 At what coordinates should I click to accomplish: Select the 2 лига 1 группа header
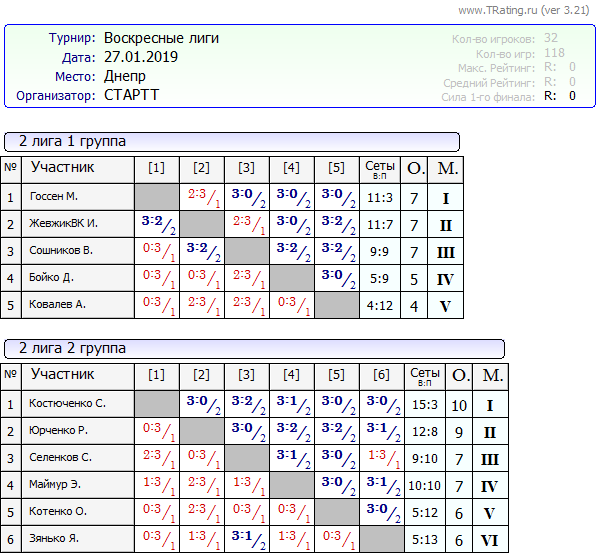pyautogui.click(x=72, y=141)
